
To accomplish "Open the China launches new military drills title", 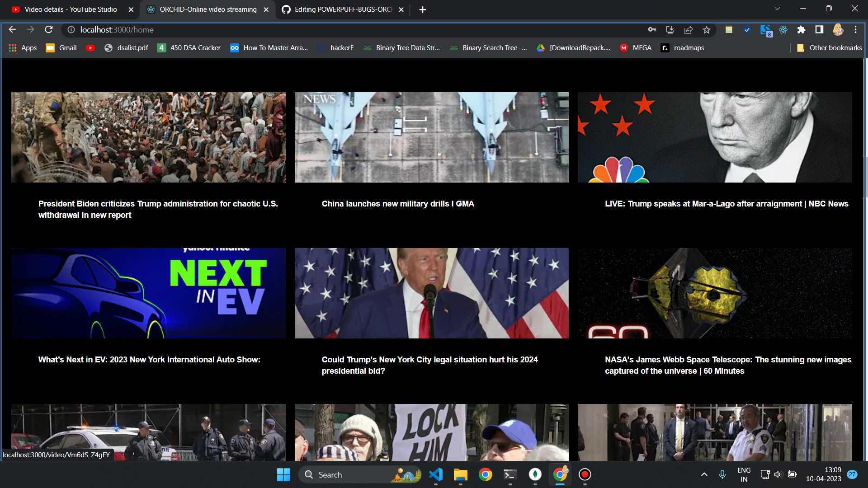I will click(x=397, y=204).
